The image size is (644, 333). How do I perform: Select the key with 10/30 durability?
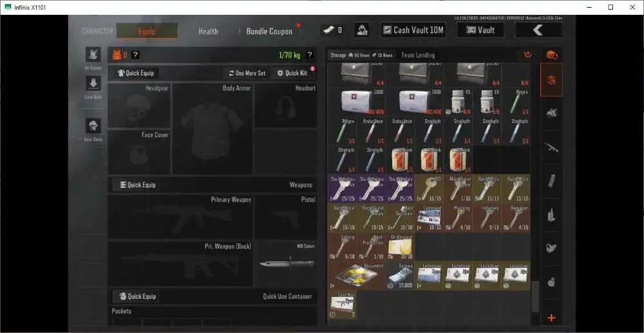click(x=400, y=218)
